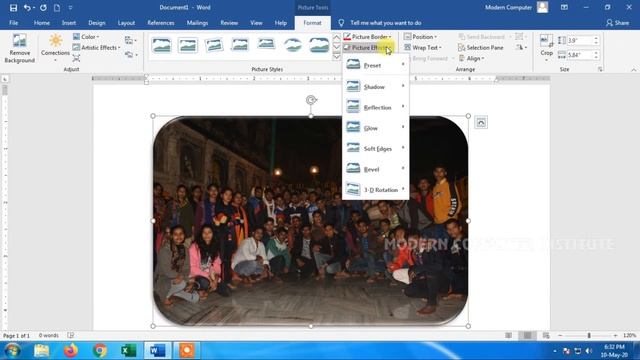Image resolution: width=640 pixels, height=360 pixels.
Task: Open Artistic Effects dropdown
Action: click(x=97, y=48)
